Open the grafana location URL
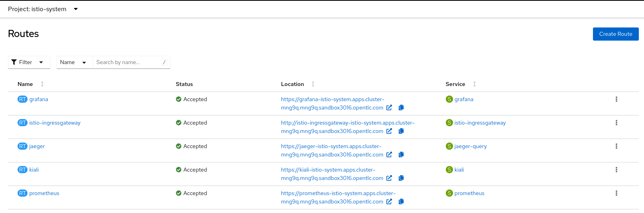 pyautogui.click(x=333, y=104)
